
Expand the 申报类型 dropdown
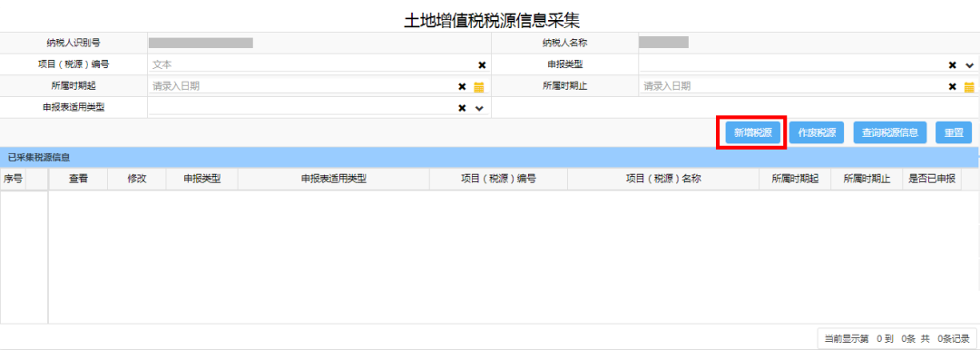coord(969,65)
